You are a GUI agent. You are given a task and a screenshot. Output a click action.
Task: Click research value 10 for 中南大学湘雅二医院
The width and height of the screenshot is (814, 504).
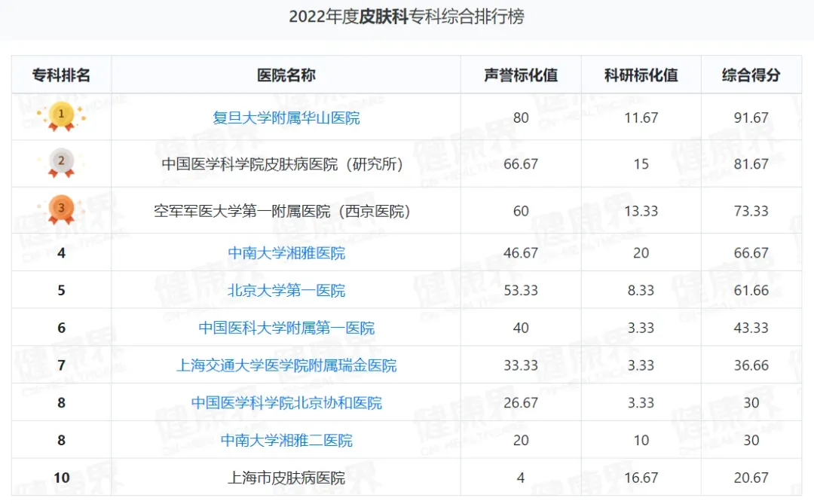tap(641, 440)
